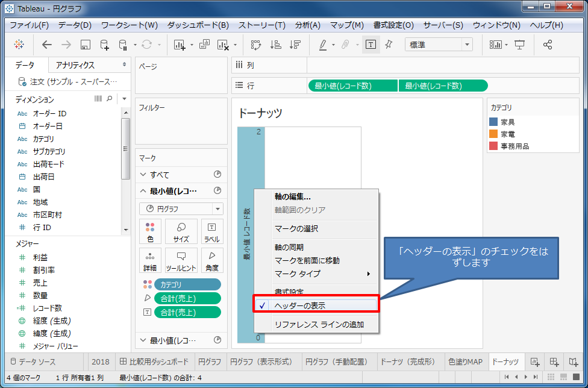This screenshot has width=588, height=388.
Task: Open the ツールヒント (Tooltip) shelf icon
Action: tap(180, 260)
